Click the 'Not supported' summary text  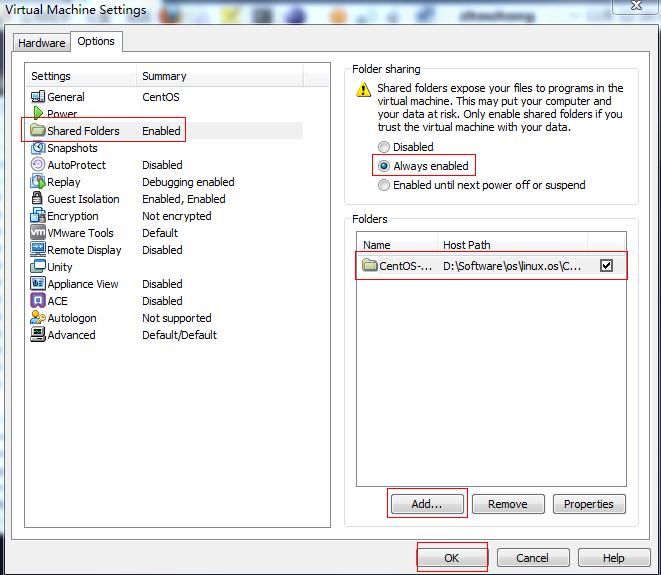click(177, 318)
